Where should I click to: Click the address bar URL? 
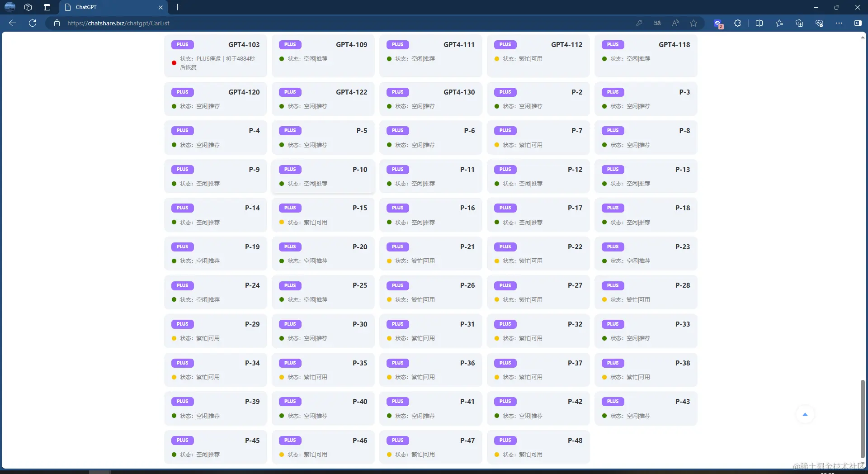point(118,23)
